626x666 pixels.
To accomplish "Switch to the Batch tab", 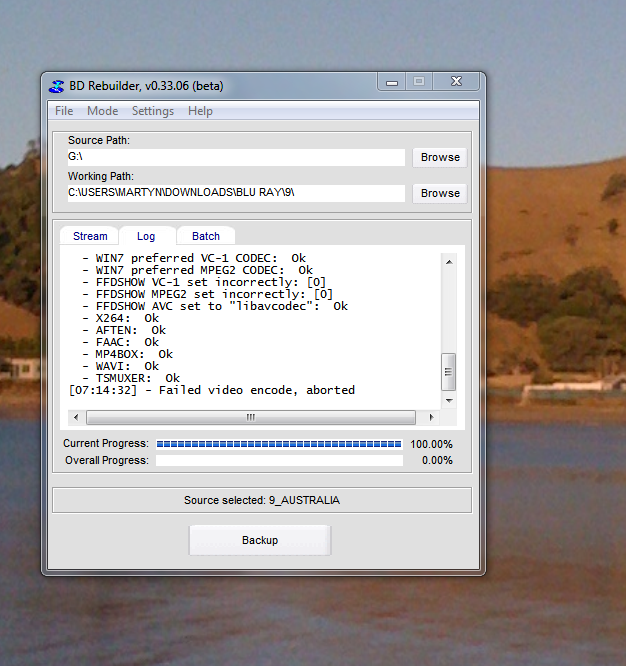I will tap(206, 236).
